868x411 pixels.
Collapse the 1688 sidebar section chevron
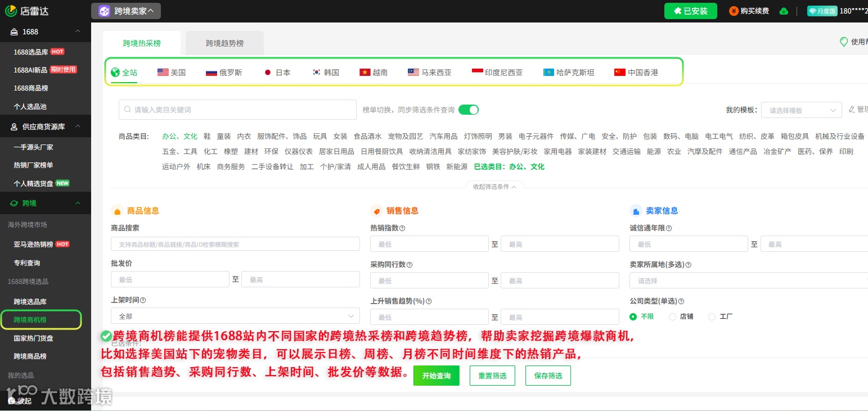click(78, 31)
